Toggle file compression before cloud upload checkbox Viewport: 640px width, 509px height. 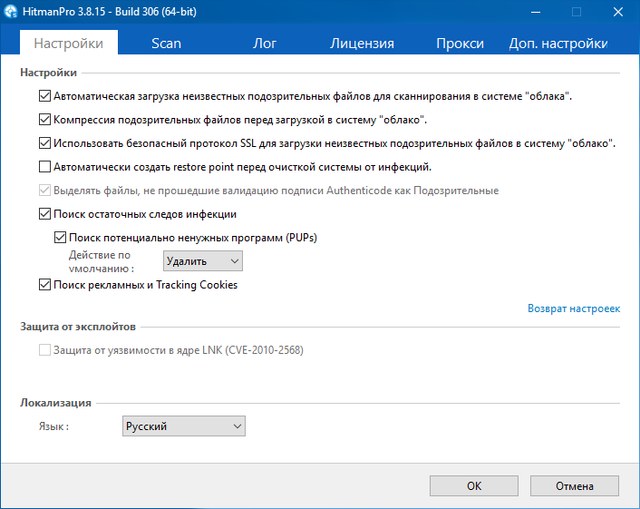click(44, 120)
